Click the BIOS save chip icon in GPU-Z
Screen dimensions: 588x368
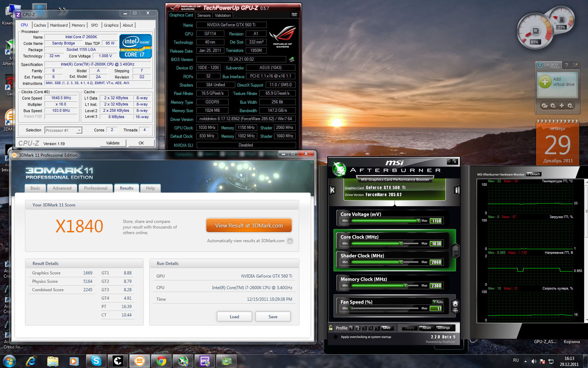tap(292, 59)
